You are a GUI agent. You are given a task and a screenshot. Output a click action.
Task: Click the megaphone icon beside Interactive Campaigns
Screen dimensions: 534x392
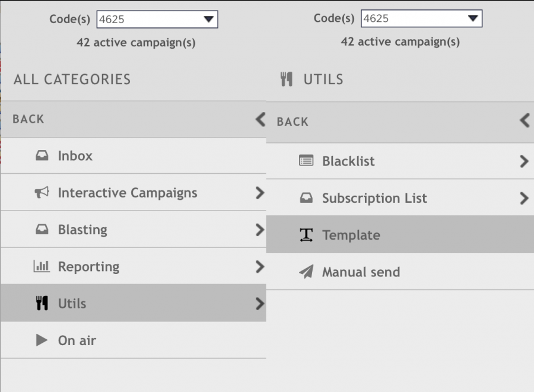click(42, 193)
